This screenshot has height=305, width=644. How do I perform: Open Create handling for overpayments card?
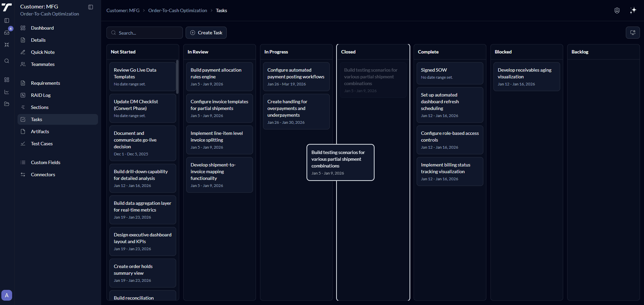[x=296, y=112]
